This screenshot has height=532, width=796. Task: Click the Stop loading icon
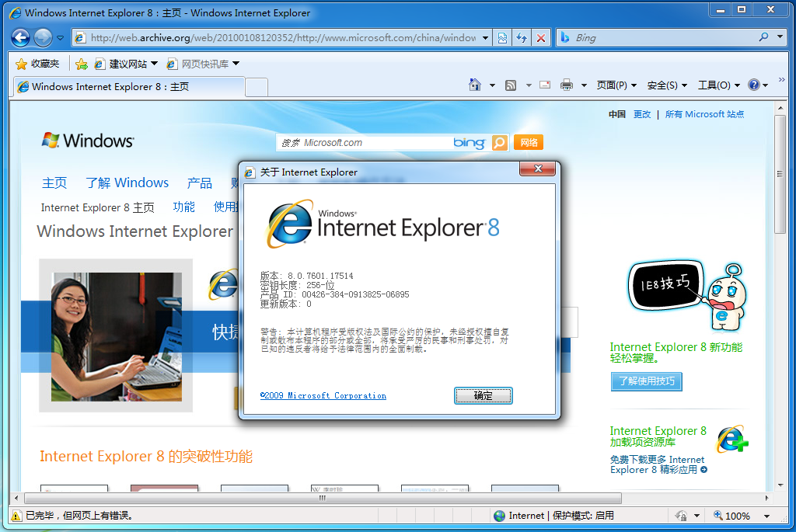(x=541, y=37)
